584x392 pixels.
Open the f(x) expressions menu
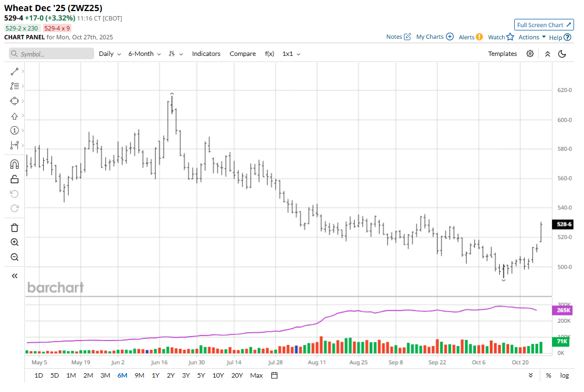tap(269, 54)
